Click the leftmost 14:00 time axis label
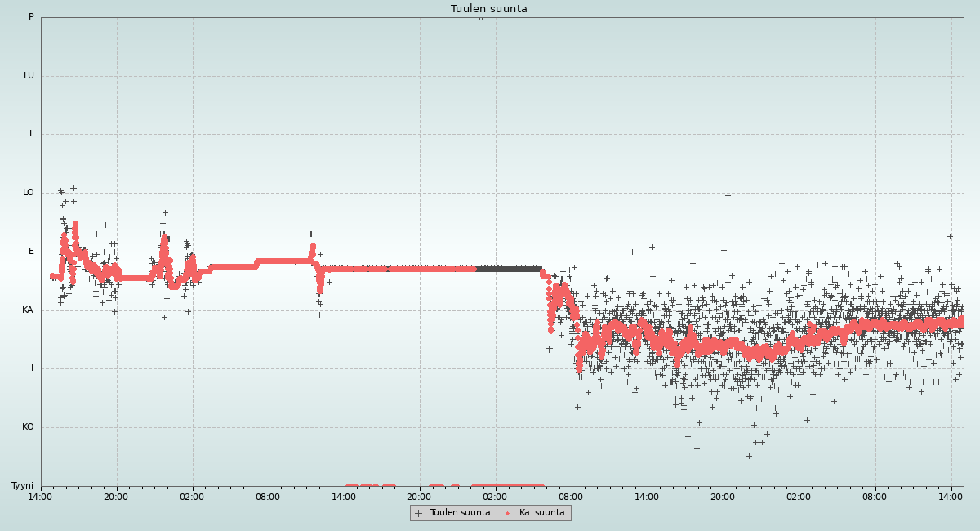 [41, 497]
